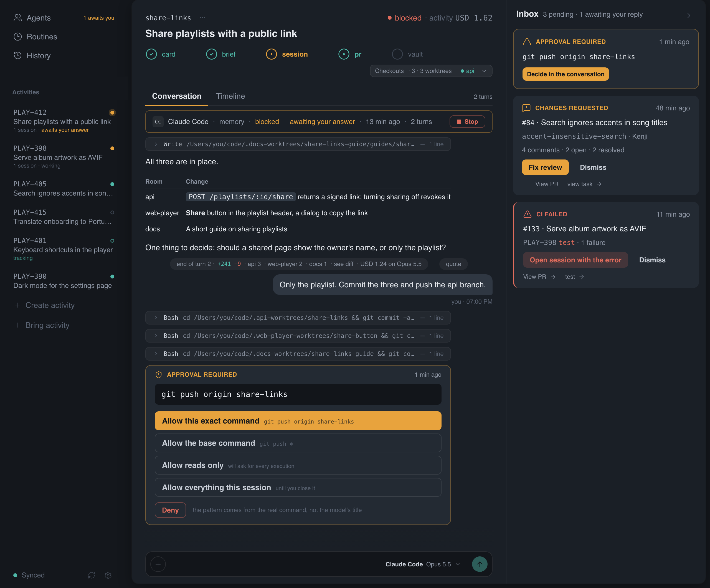Choose Allow this exact command
This screenshot has width=710, height=588.
tap(298, 421)
